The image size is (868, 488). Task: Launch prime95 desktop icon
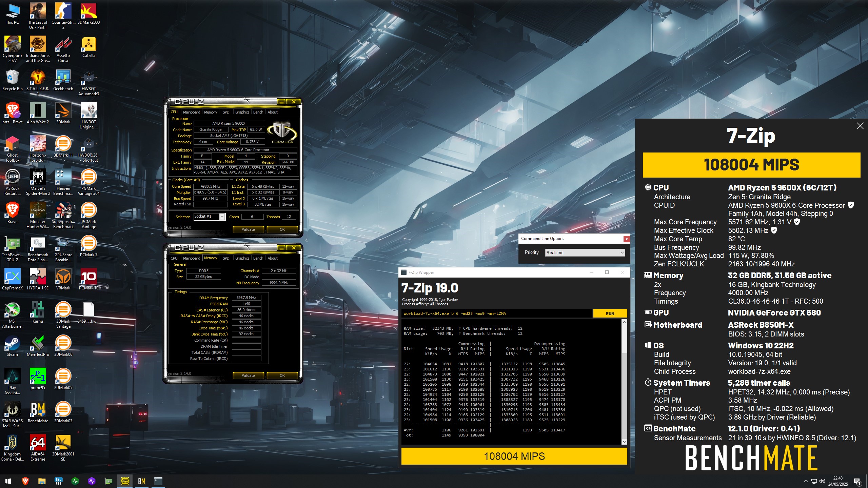(38, 379)
